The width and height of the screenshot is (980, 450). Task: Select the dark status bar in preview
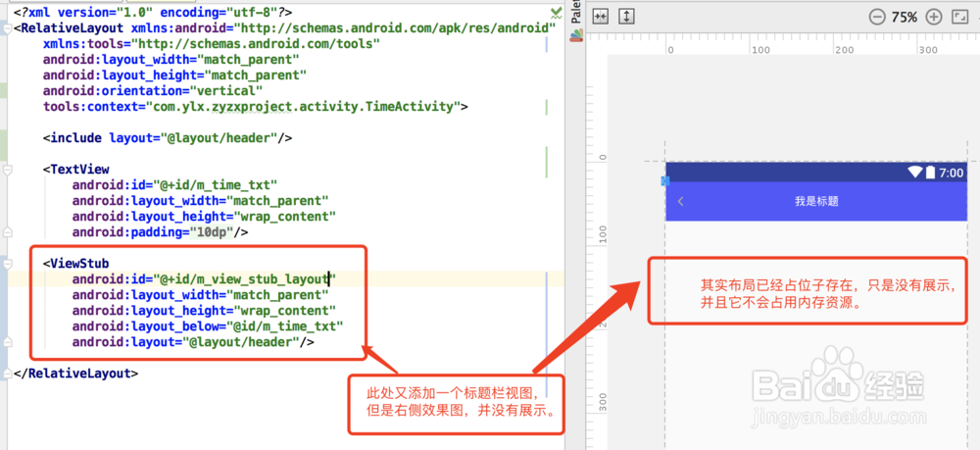coord(816,173)
